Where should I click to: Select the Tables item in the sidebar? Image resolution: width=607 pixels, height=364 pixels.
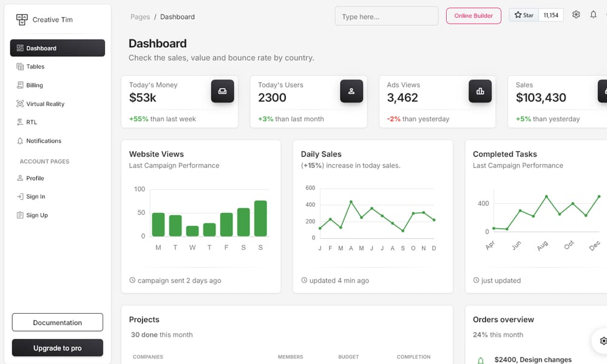coord(35,66)
